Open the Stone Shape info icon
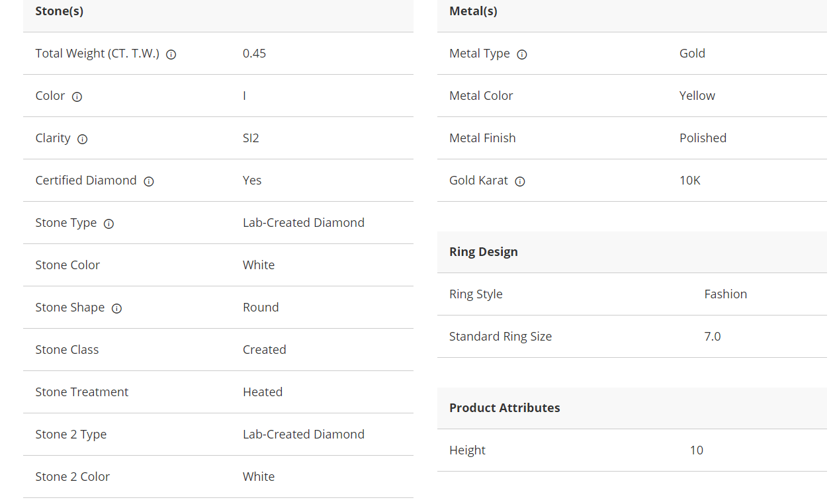This screenshot has height=504, width=831. point(116,309)
